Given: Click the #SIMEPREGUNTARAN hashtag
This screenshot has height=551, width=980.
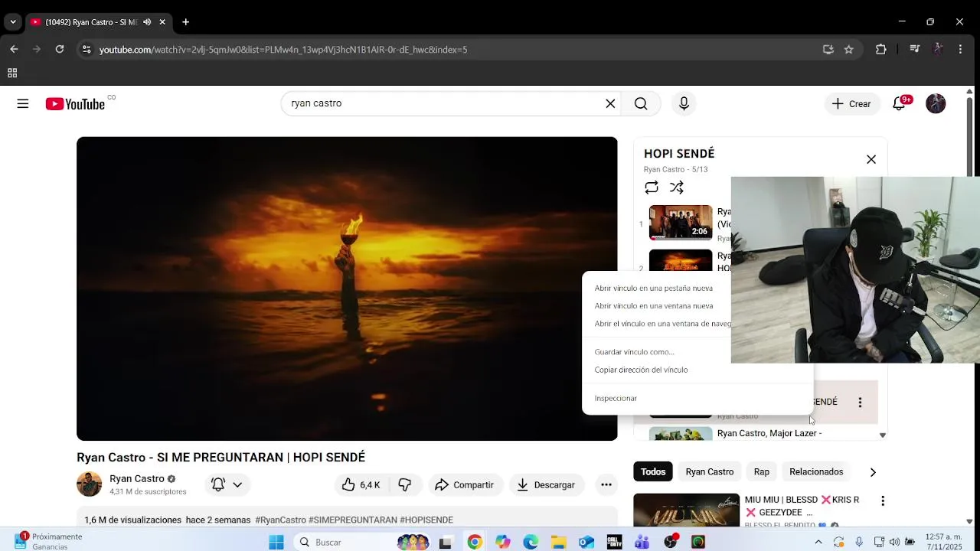Looking at the screenshot, I should tap(353, 520).
